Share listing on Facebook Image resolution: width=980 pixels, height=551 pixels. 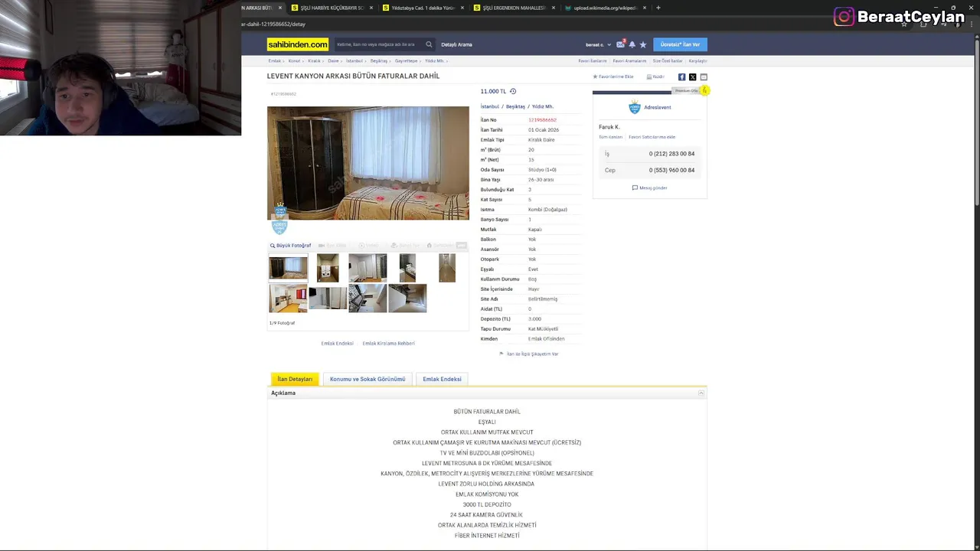click(x=681, y=77)
